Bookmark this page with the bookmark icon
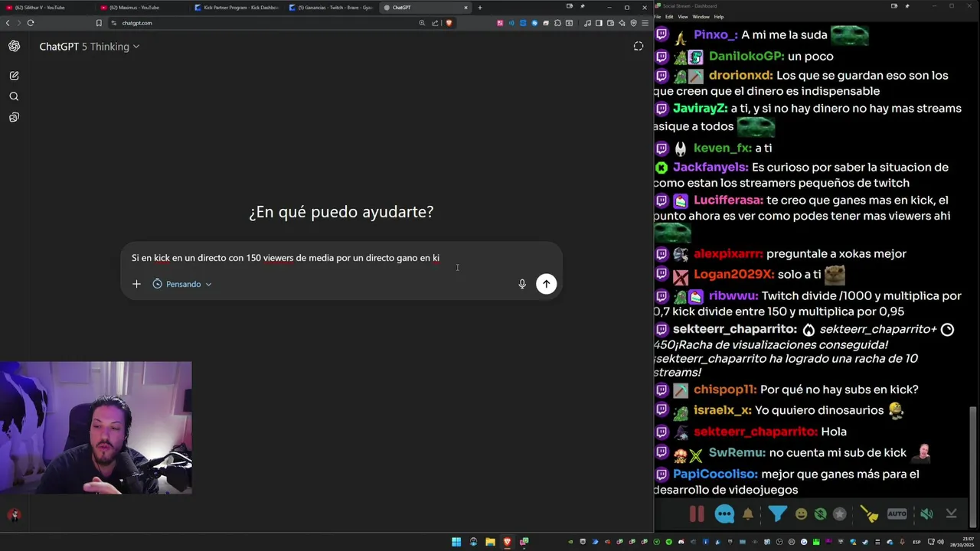Image resolution: width=980 pixels, height=551 pixels. pos(99,23)
